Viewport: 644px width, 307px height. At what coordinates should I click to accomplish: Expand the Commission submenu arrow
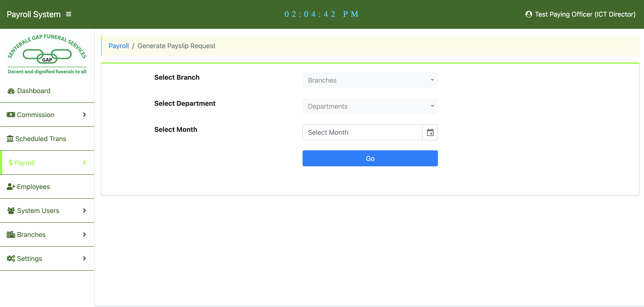(x=85, y=115)
